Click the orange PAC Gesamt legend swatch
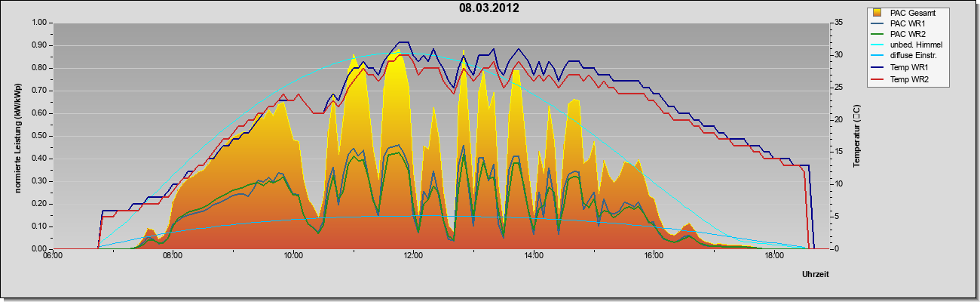Screen dimensions: 980x302 [x=877, y=13]
